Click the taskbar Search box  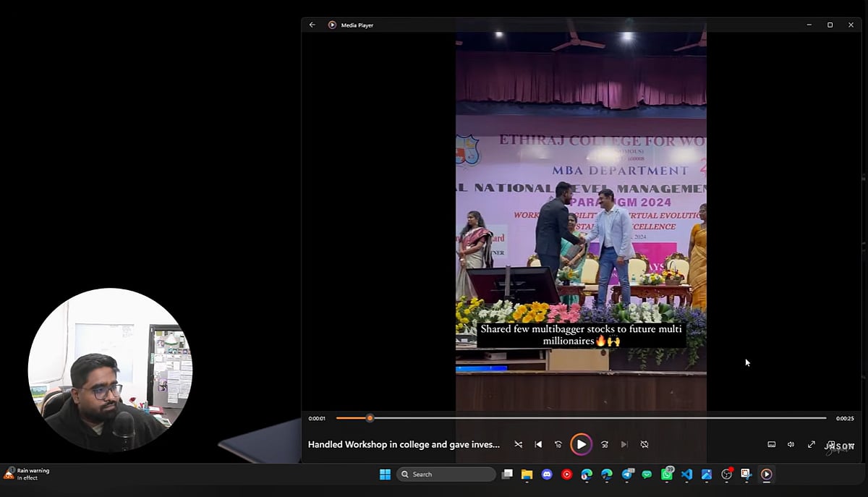(x=446, y=475)
